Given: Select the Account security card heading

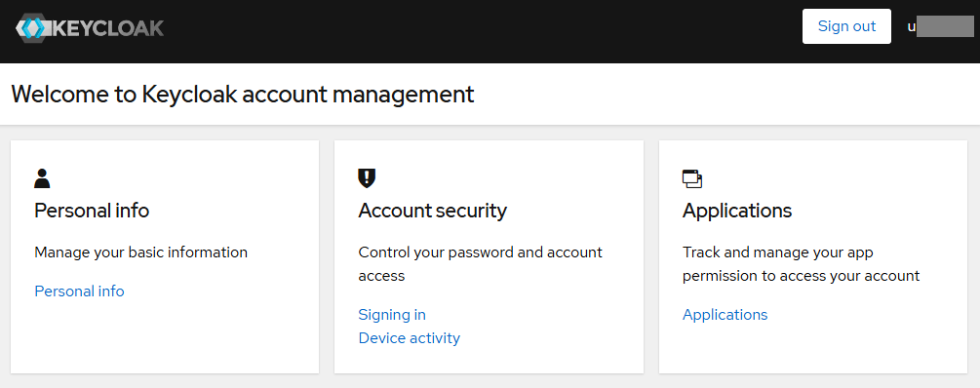Looking at the screenshot, I should (x=433, y=211).
